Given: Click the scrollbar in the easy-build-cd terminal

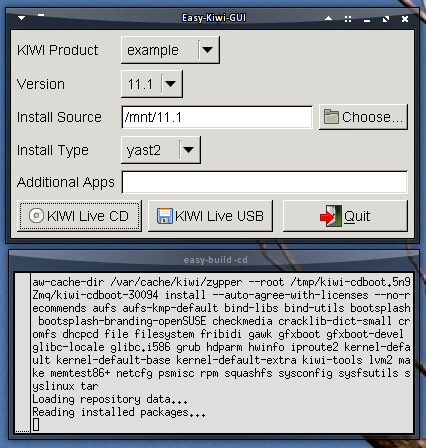Looking at the screenshot, I should [23, 353].
